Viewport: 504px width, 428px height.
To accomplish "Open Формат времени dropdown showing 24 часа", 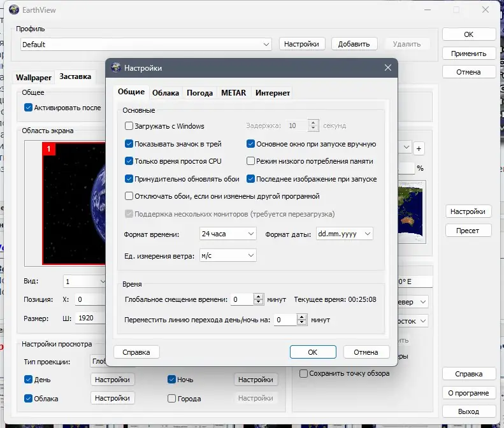I will (228, 234).
